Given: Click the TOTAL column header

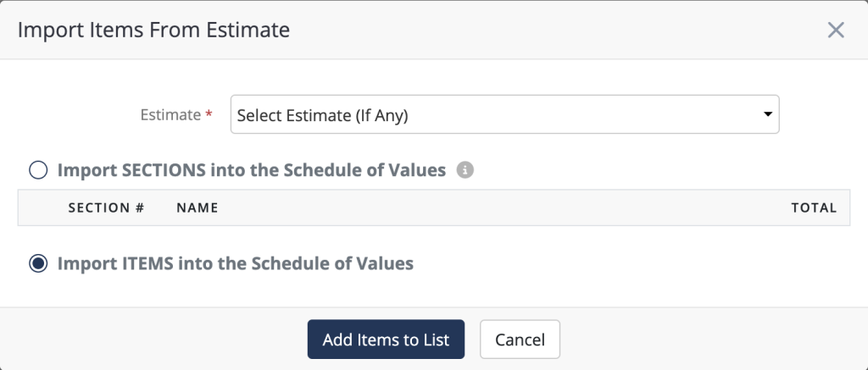Looking at the screenshot, I should click(x=814, y=208).
